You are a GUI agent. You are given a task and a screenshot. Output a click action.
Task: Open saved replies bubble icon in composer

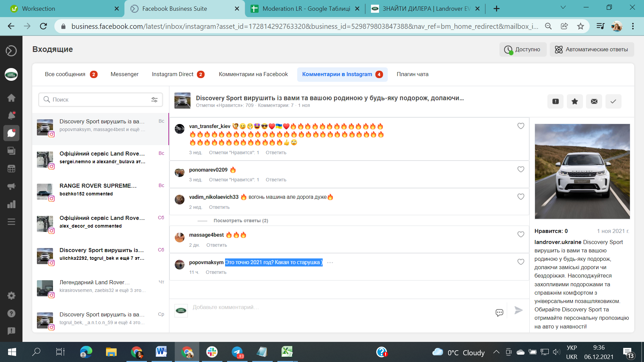click(499, 313)
